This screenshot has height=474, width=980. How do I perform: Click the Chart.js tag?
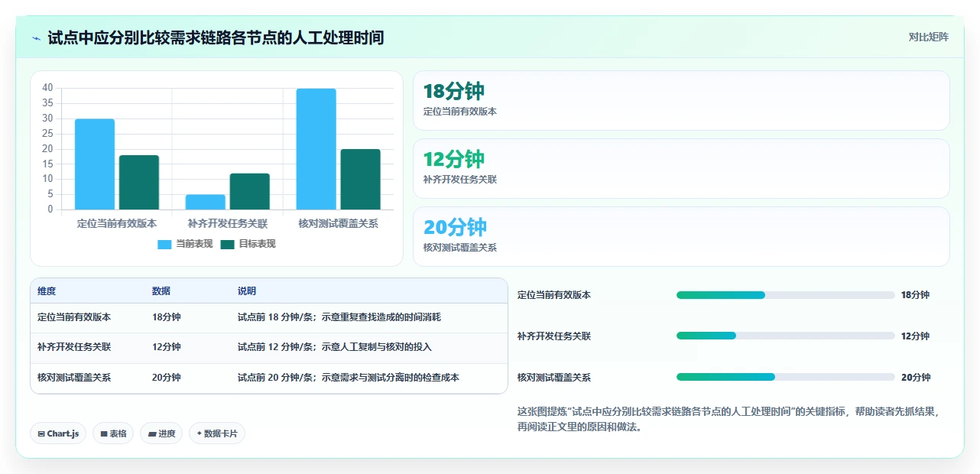(59, 433)
